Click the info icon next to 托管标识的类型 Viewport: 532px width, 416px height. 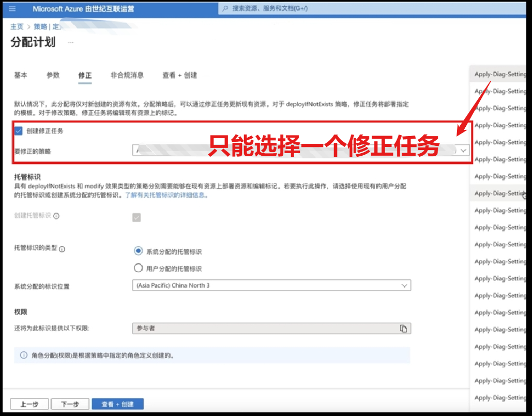coord(62,249)
